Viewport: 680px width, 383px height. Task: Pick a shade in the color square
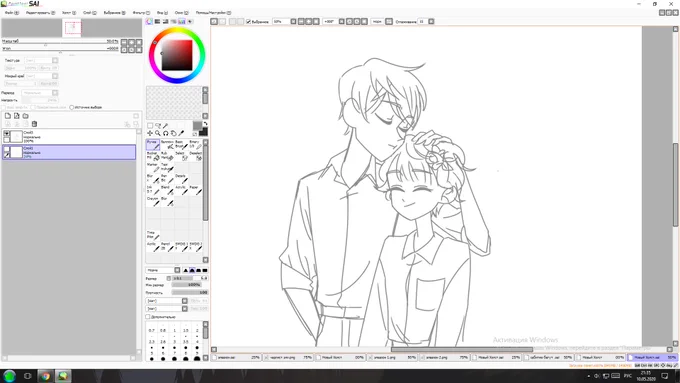177,55
